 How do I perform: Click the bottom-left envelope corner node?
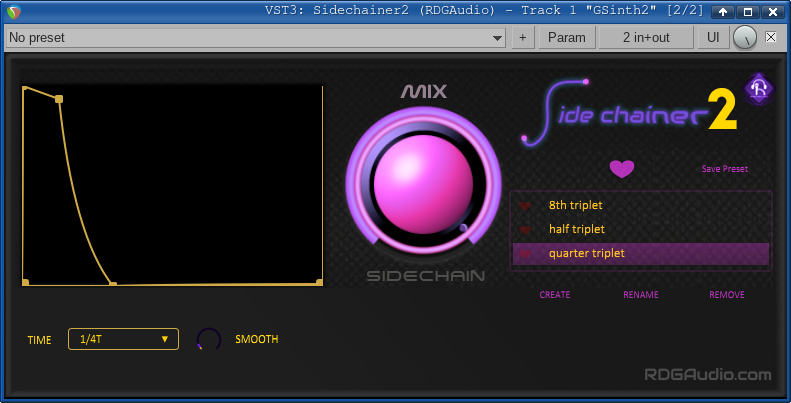[25, 282]
